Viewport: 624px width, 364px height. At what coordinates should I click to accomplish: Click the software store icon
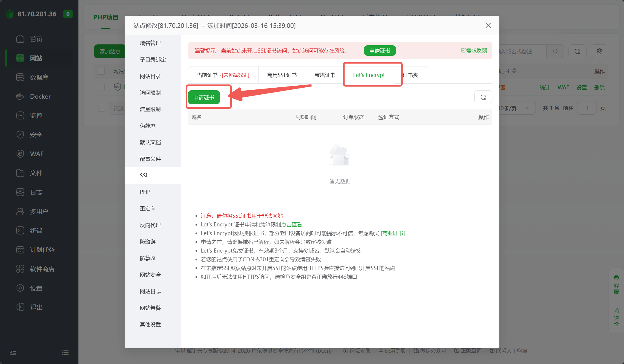click(20, 269)
